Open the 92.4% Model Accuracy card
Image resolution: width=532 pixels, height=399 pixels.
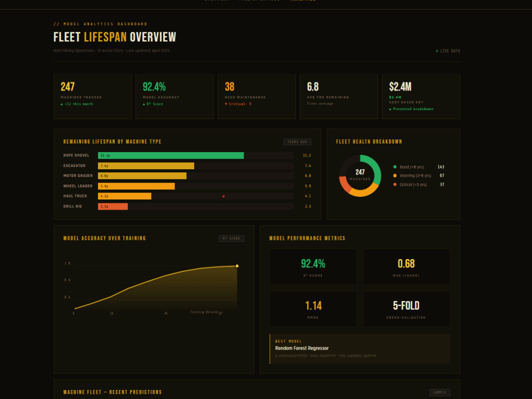click(174, 96)
